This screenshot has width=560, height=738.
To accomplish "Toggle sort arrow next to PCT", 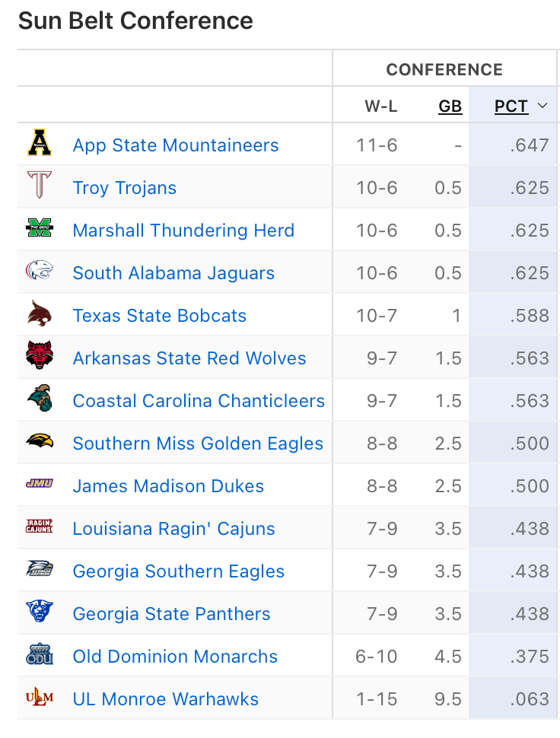I will coord(542,107).
